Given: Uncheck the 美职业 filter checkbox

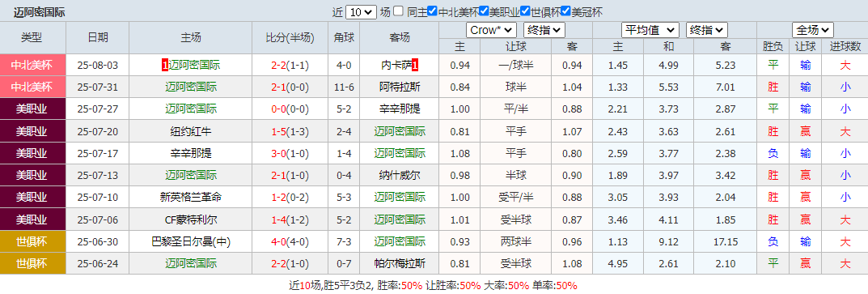Looking at the screenshot, I should point(483,11).
